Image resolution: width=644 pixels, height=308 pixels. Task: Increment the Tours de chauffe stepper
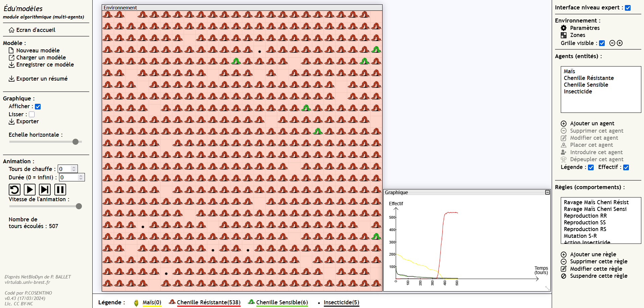[74, 167]
